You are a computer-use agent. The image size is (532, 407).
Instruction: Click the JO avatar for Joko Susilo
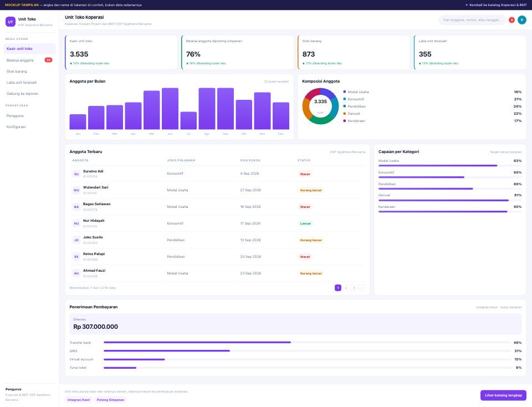76,240
